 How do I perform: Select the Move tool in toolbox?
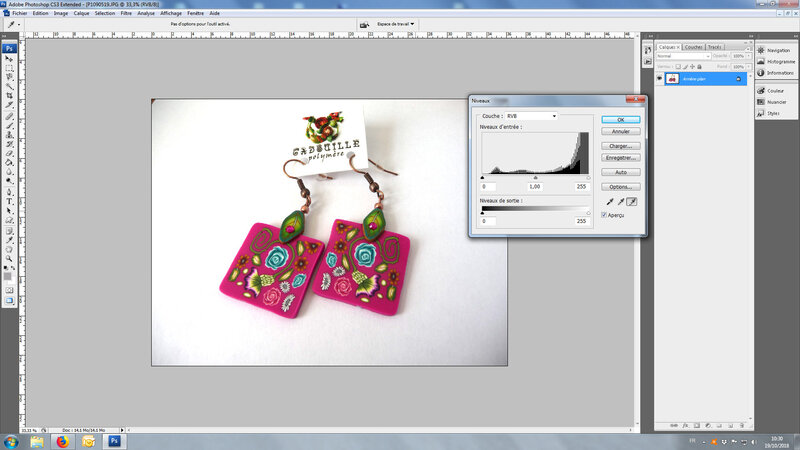click(x=9, y=59)
